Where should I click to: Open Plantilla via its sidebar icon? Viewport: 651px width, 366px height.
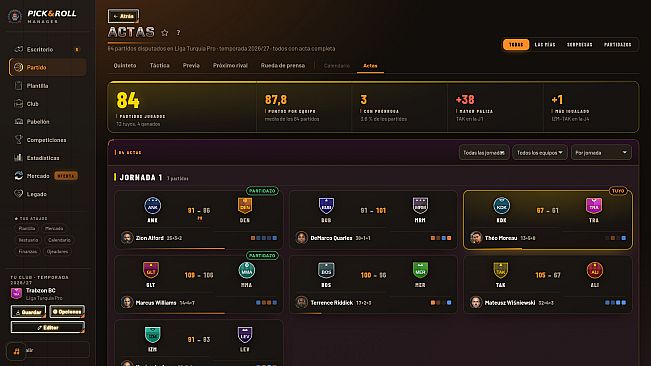(19, 85)
